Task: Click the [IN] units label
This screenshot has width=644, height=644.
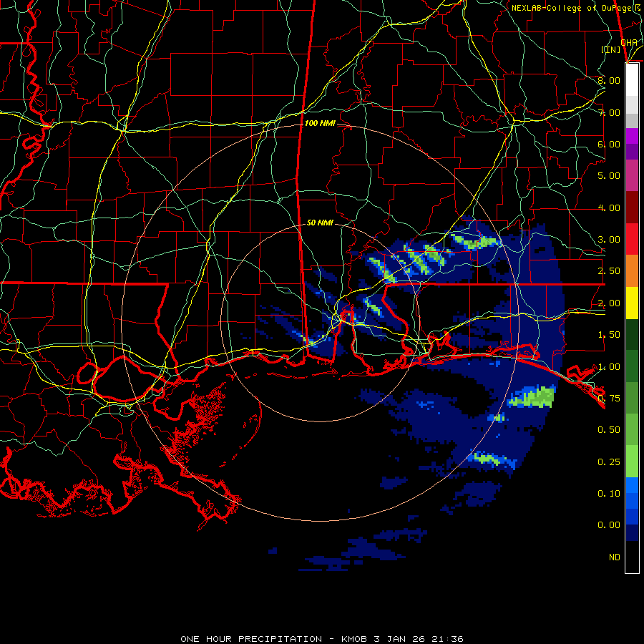Action: (611, 49)
